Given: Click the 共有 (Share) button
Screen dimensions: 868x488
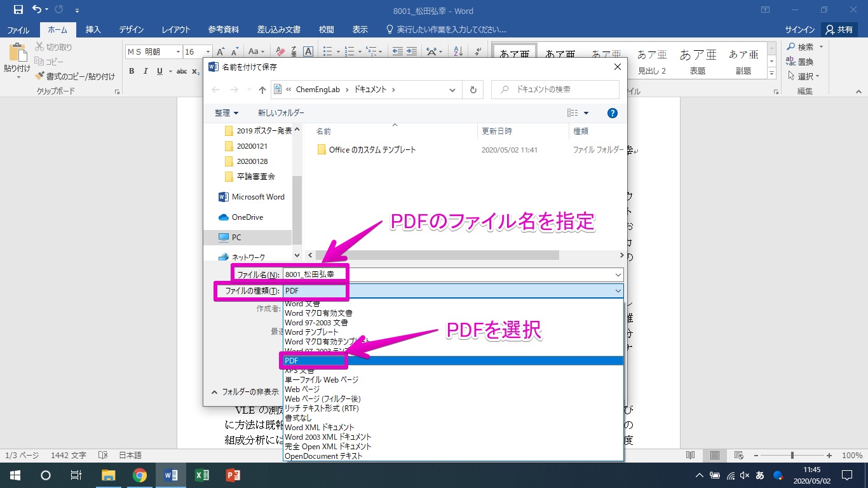Looking at the screenshot, I should tap(839, 29).
